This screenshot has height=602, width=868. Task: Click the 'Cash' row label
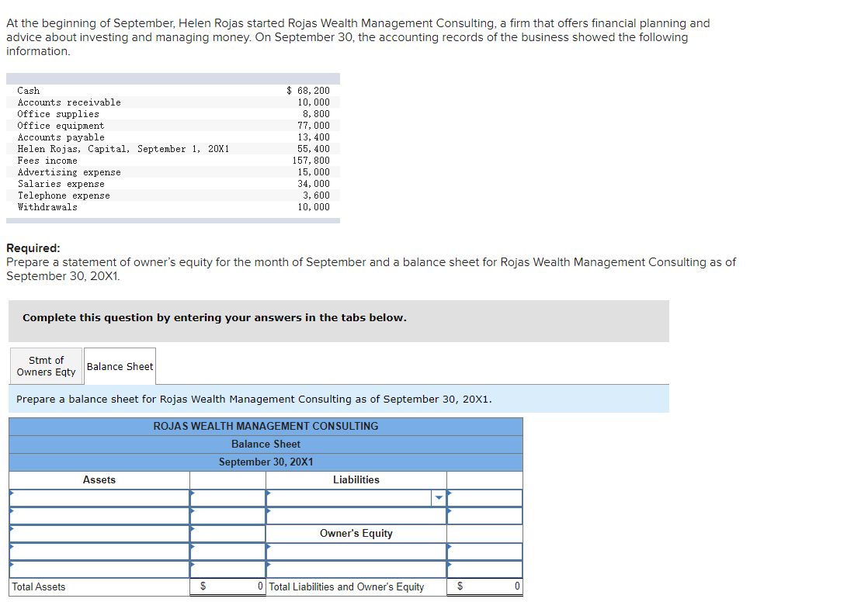(x=28, y=91)
